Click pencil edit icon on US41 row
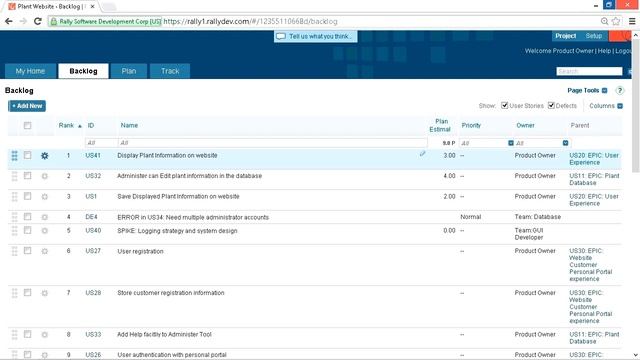The width and height of the screenshot is (640, 360). pyautogui.click(x=422, y=154)
